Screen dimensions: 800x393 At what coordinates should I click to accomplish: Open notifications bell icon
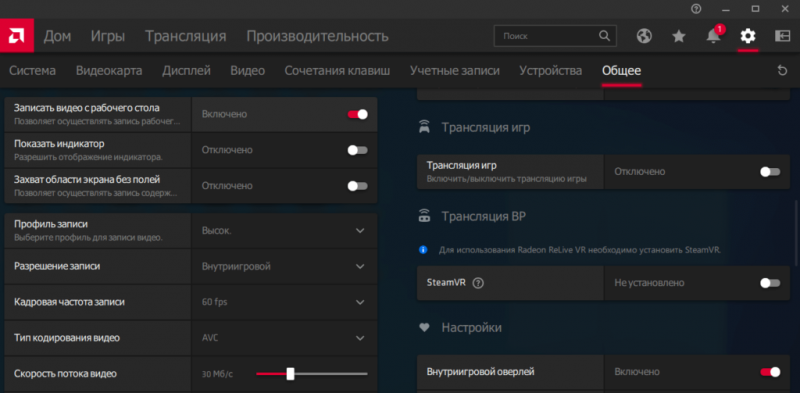click(x=713, y=36)
